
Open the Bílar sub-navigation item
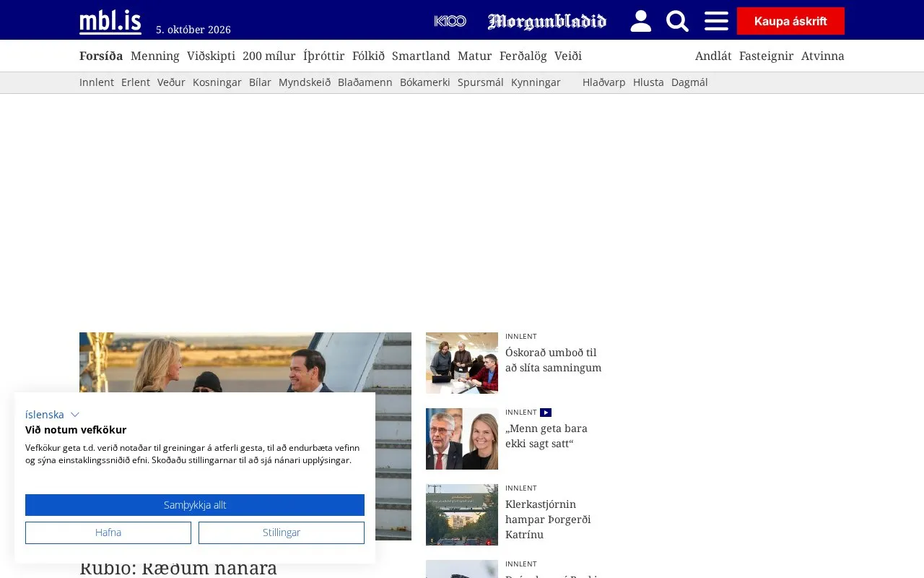click(260, 82)
